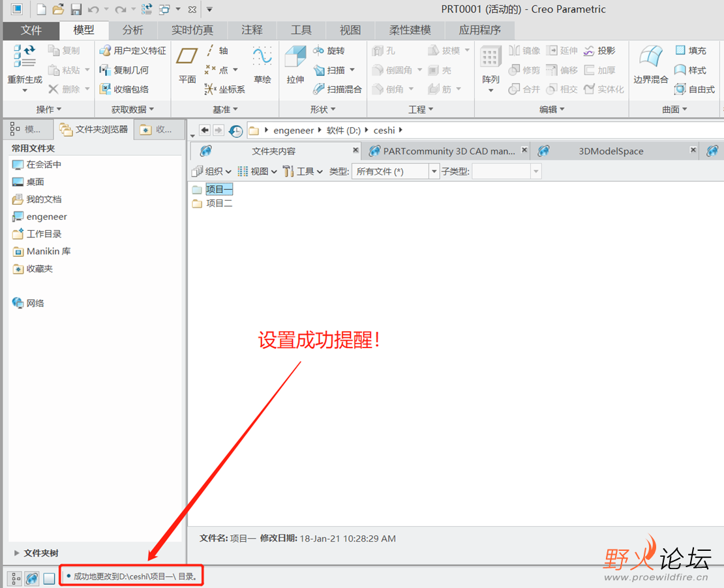Click the 重新生成 regenerate icon
The image size is (724, 588).
pos(25,55)
